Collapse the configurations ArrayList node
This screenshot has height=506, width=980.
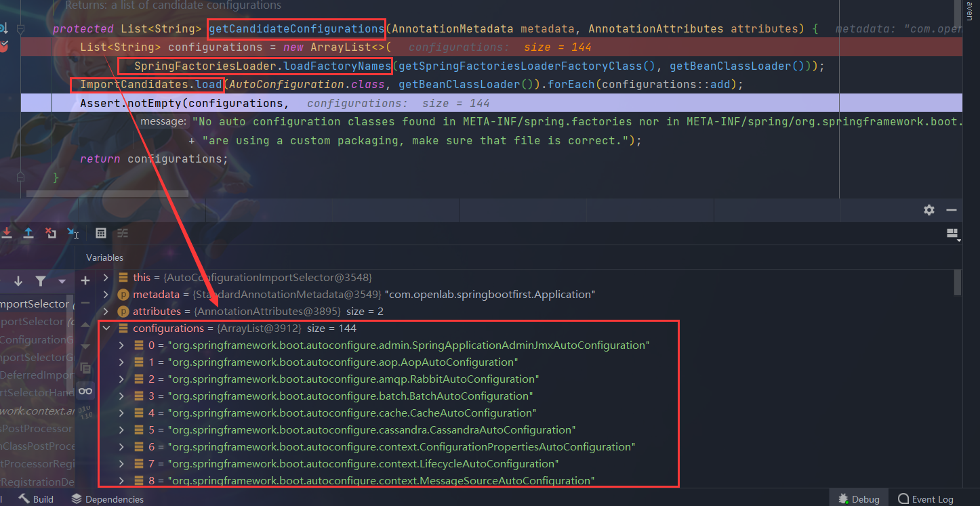[x=106, y=329]
